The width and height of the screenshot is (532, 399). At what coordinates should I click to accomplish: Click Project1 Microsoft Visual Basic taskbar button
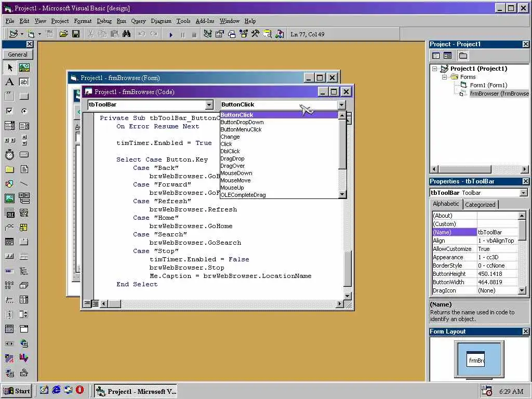(x=137, y=391)
